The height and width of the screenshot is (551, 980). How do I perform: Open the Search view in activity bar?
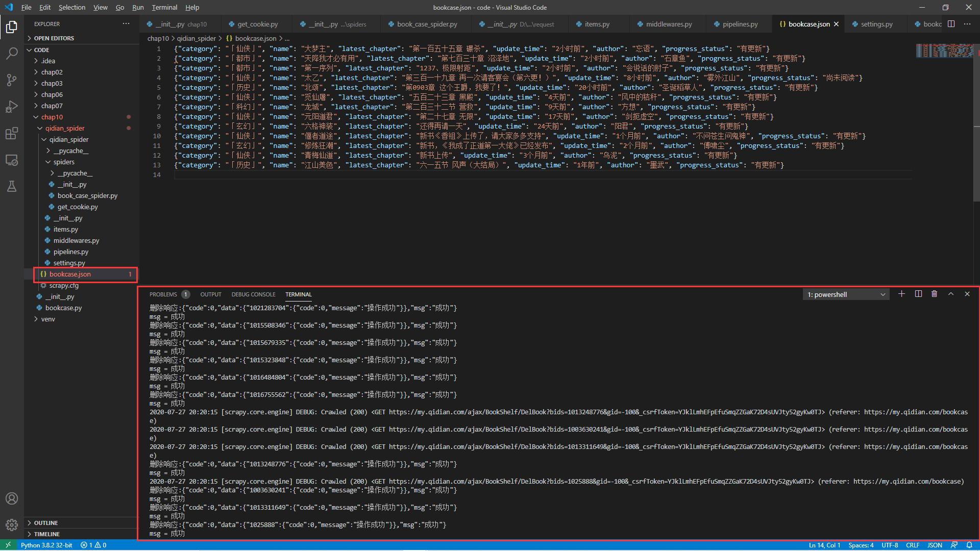11,53
